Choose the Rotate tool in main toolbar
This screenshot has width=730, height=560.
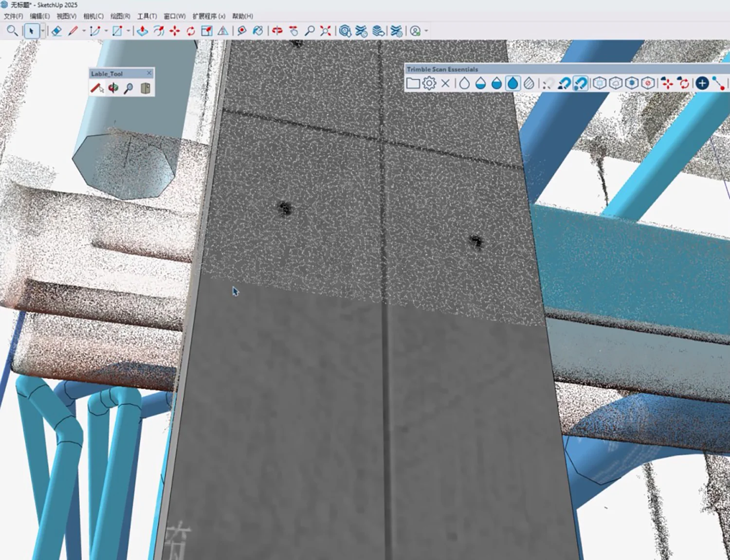pyautogui.click(x=191, y=31)
